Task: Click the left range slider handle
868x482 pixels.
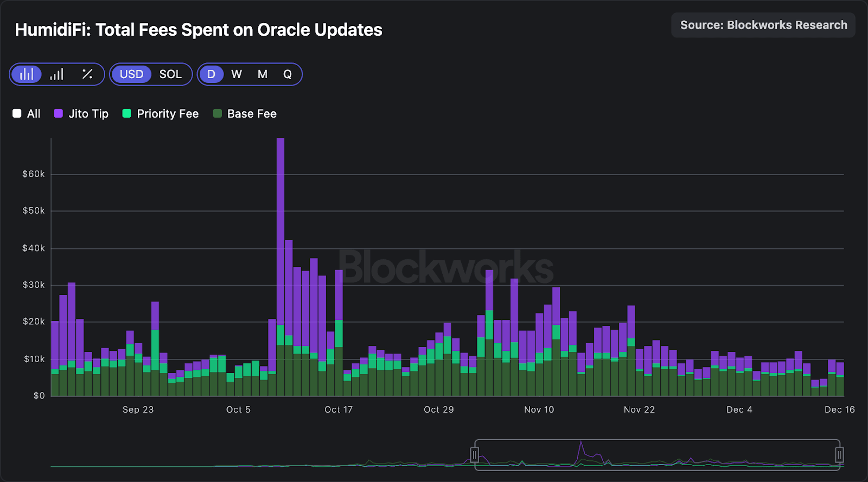Action: click(x=475, y=454)
